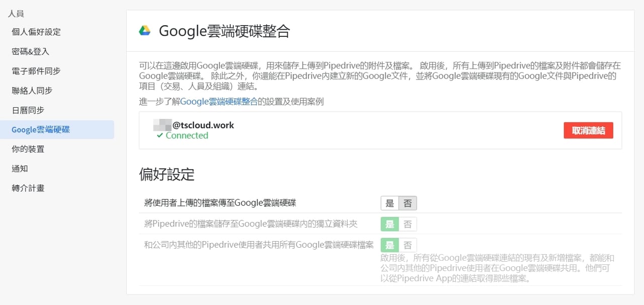Click the 和公司內其他的Pipedrive使用者共用 setting label
This screenshot has height=305, width=644.
coord(259,245)
